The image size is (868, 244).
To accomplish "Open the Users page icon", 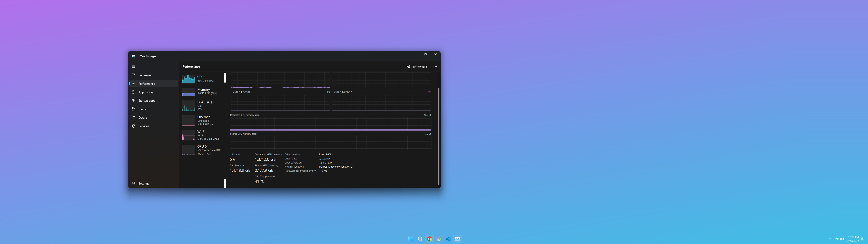I will point(133,109).
